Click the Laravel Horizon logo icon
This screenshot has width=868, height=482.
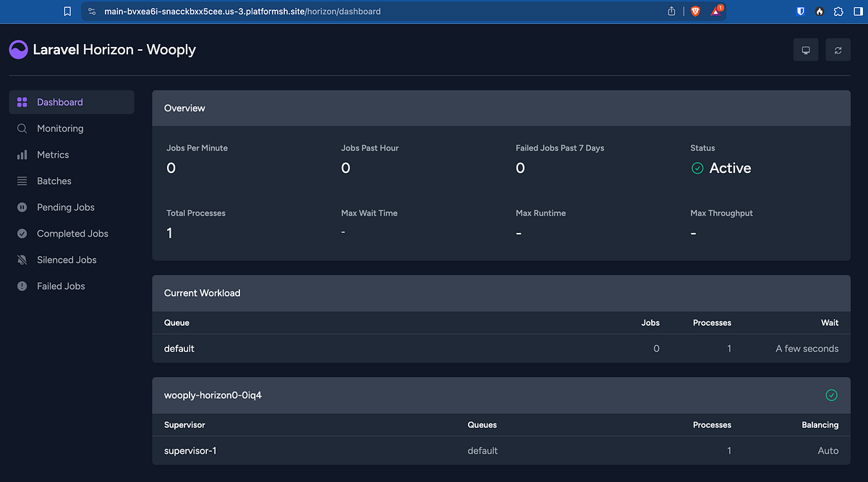[18, 49]
